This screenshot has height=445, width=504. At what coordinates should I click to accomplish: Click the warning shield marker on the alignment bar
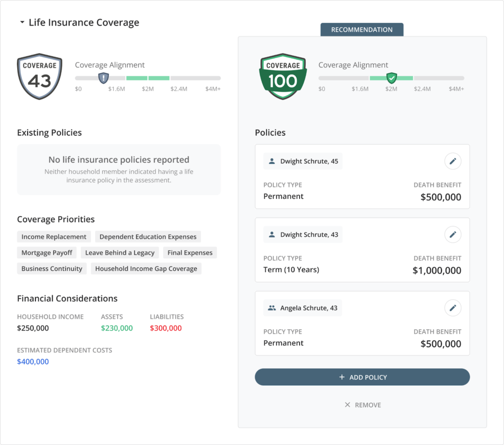pyautogui.click(x=103, y=78)
